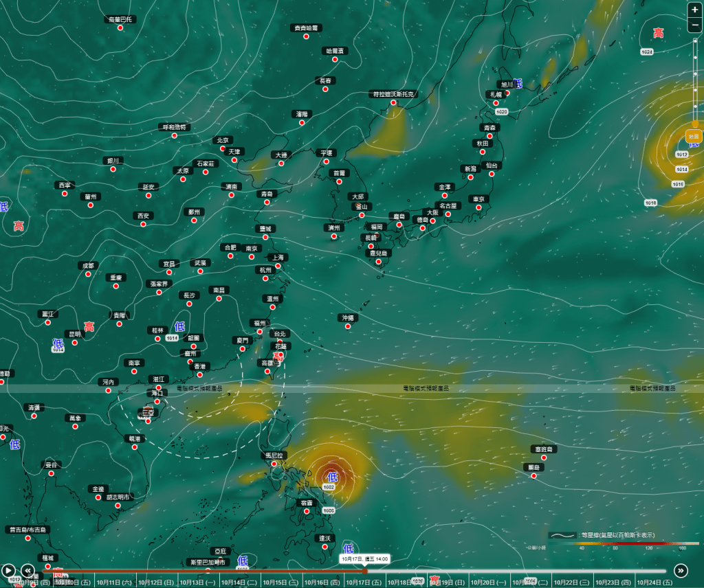The image size is (704, 588).
Task: Click the Taipei (台北) city label
Action: click(x=279, y=334)
